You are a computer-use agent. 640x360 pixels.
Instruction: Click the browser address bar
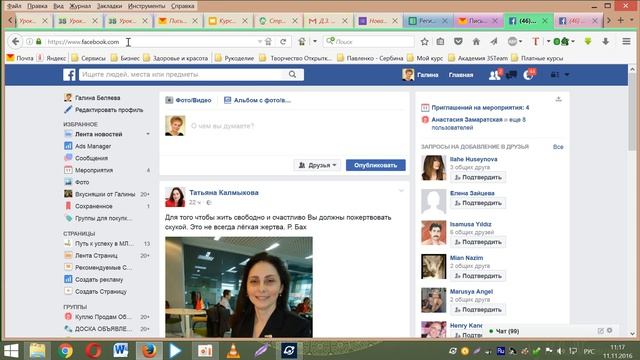(151, 42)
